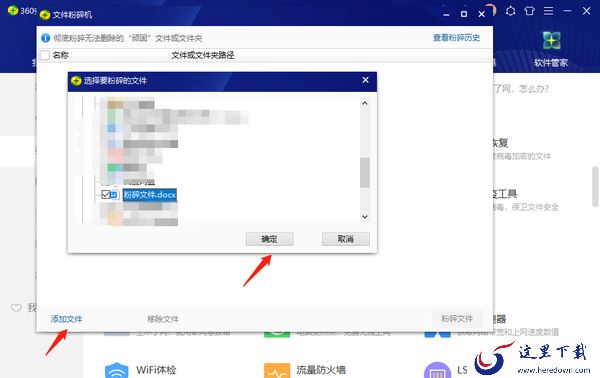Open 软件管家 in 360 main window
The image size is (600, 378).
pos(551,49)
